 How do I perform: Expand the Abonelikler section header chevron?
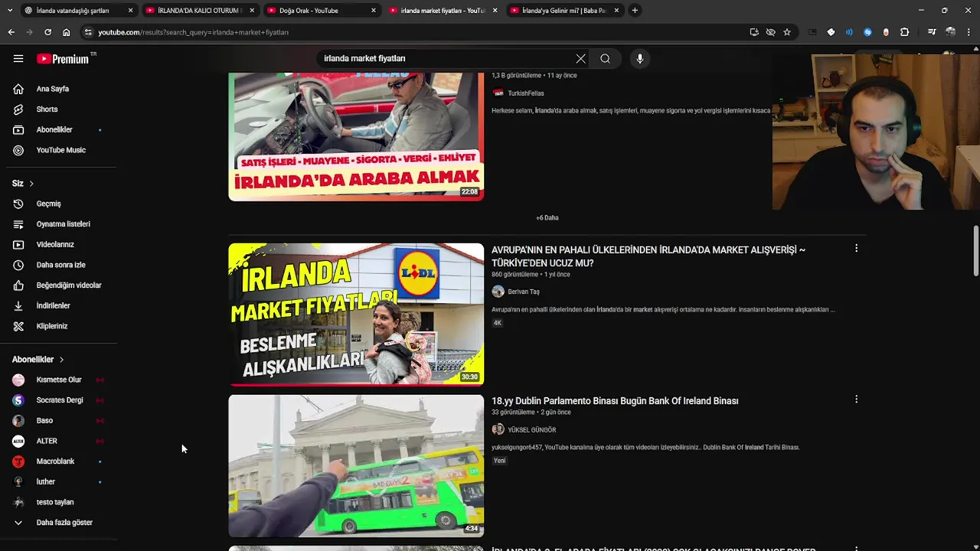pos(61,360)
